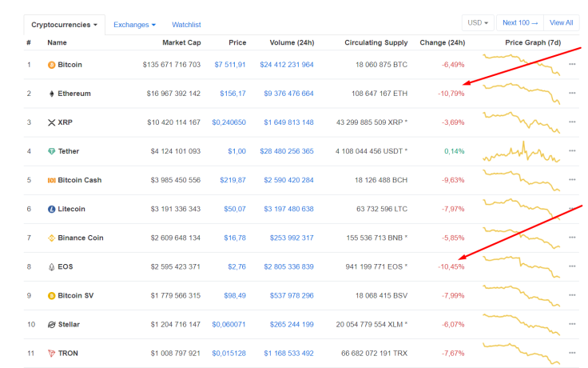Click the Litecoin logo icon
The width and height of the screenshot is (588, 368).
51,209
